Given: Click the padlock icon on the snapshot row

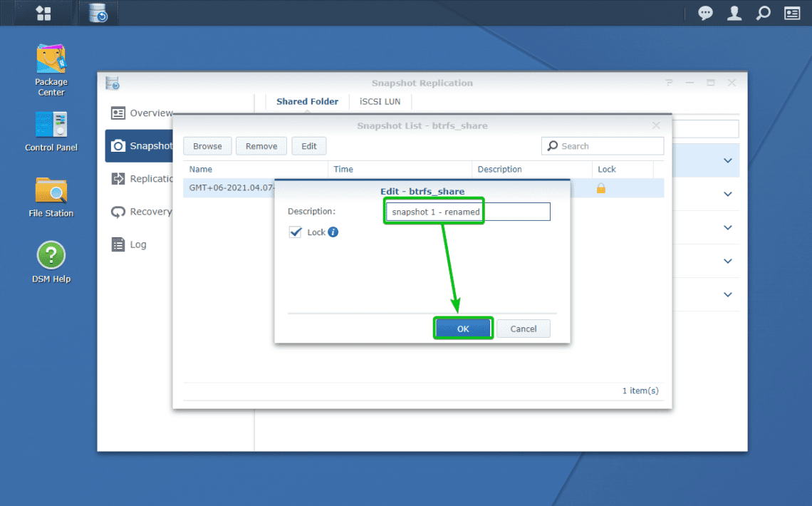Looking at the screenshot, I should coord(602,188).
